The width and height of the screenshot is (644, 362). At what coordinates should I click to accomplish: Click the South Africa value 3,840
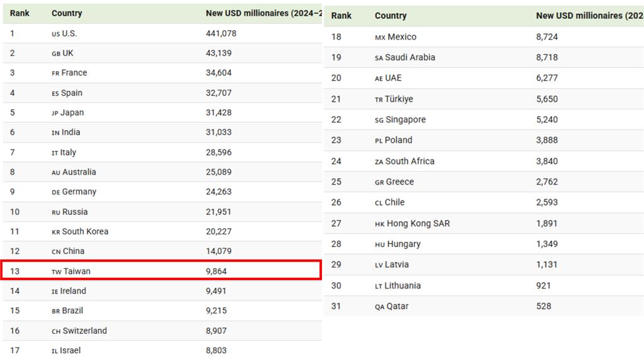coord(547,162)
